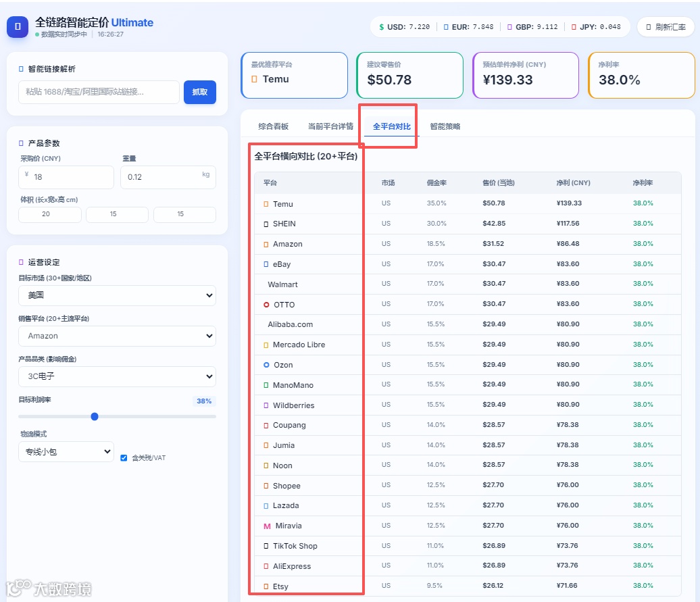Click the 净利 (CNY) column header
Image resolution: width=700 pixels, height=602 pixels.
tap(573, 182)
